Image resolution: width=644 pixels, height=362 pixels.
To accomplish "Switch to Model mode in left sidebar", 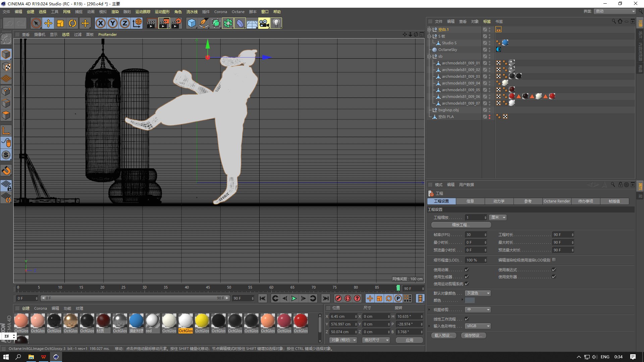I will (6, 54).
